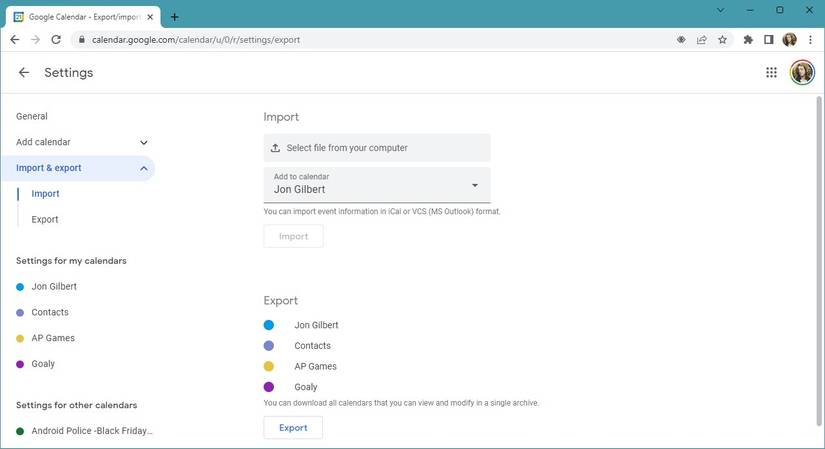
Task: Click the Export button
Action: [x=293, y=428]
